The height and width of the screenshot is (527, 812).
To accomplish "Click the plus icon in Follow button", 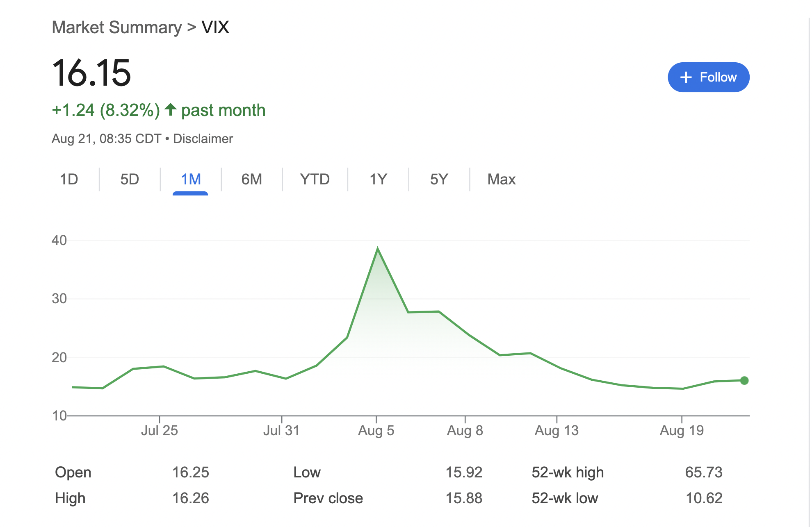I will tap(686, 77).
